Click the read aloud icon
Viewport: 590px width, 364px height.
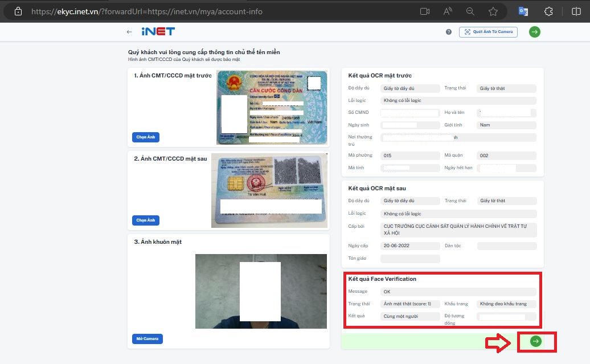tap(448, 11)
